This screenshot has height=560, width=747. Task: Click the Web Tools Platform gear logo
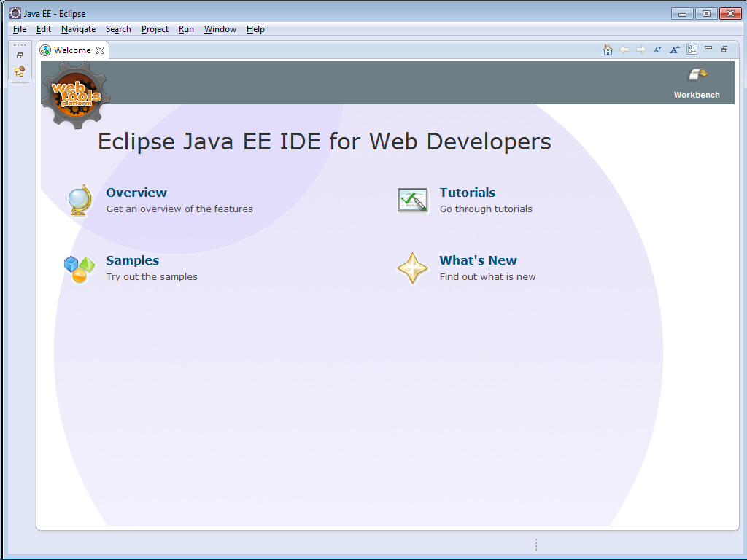click(74, 95)
